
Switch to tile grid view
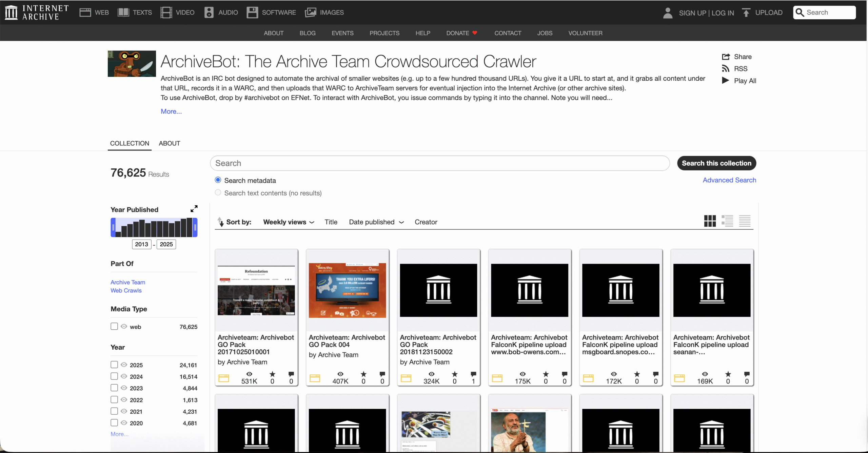click(710, 221)
